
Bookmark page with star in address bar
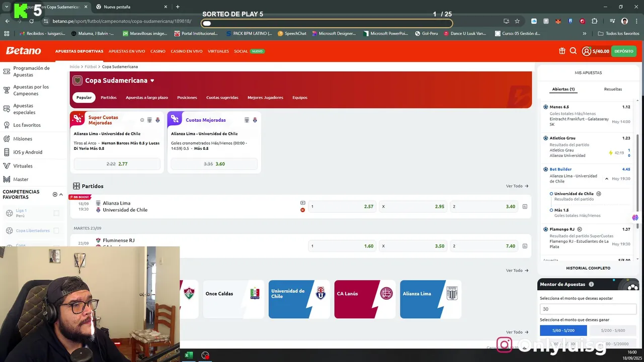point(517,21)
